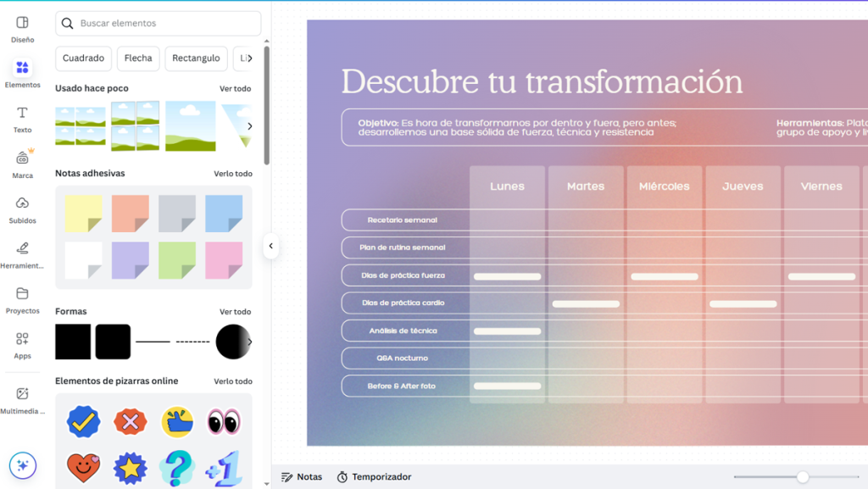Screen dimensions: 868x489
Task: Collapse the side panel with arrow handle
Action: (x=270, y=246)
